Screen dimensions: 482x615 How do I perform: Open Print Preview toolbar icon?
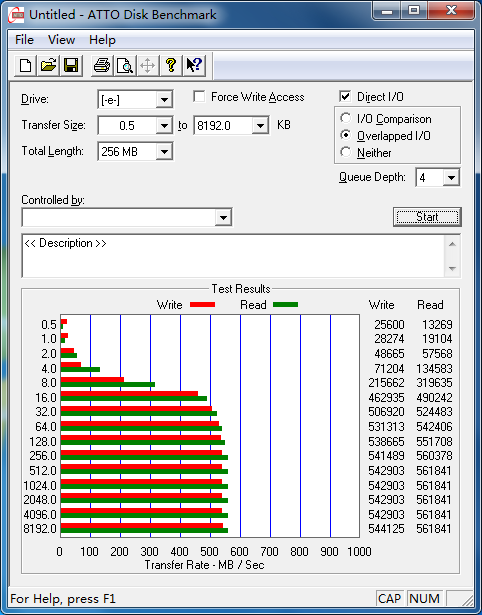click(125, 65)
